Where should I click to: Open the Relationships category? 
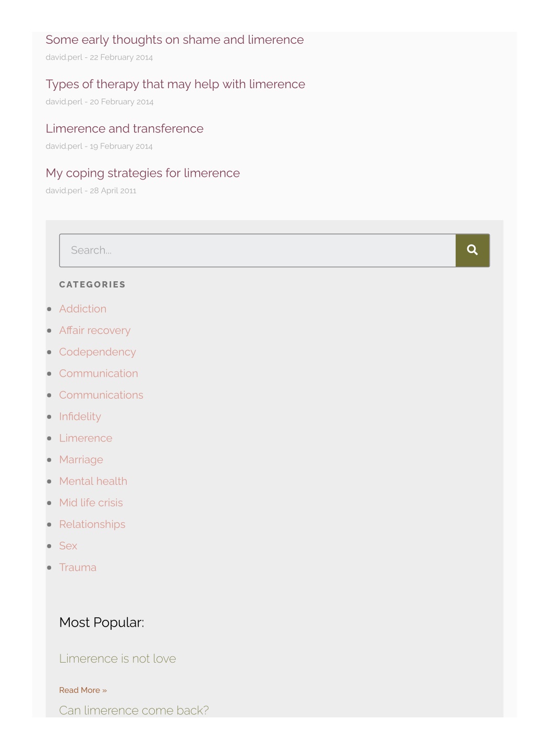pos(92,524)
